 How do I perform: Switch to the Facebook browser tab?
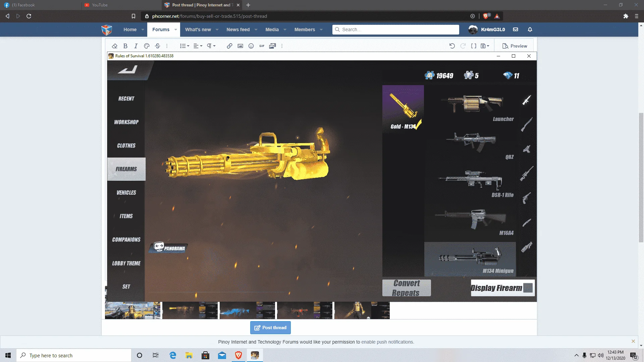coord(40,5)
